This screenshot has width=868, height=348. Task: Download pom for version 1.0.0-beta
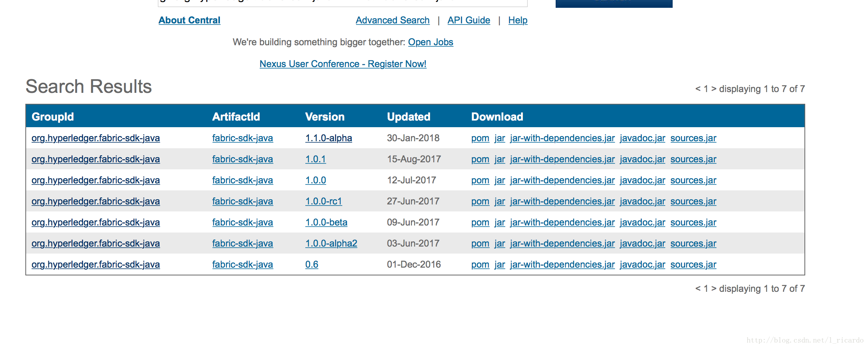point(480,222)
